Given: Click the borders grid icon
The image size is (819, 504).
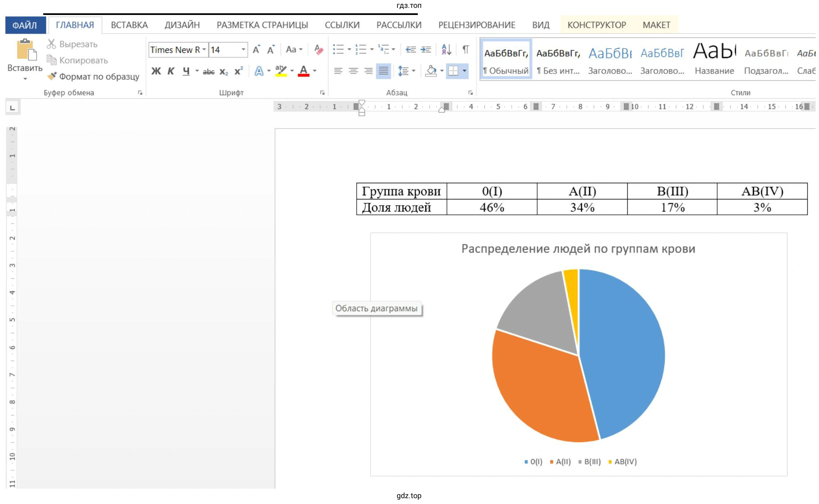Looking at the screenshot, I should 453,71.
